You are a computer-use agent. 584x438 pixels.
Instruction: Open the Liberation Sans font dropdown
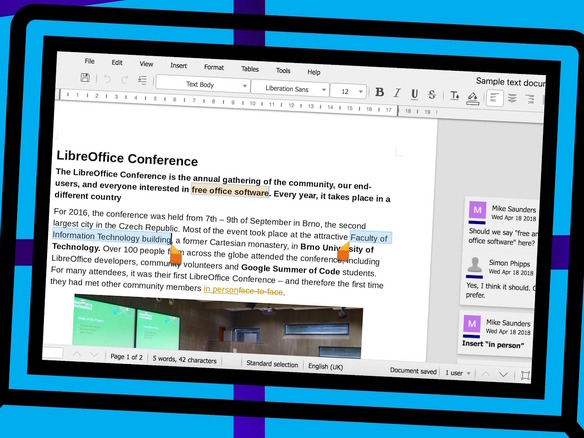(290, 89)
